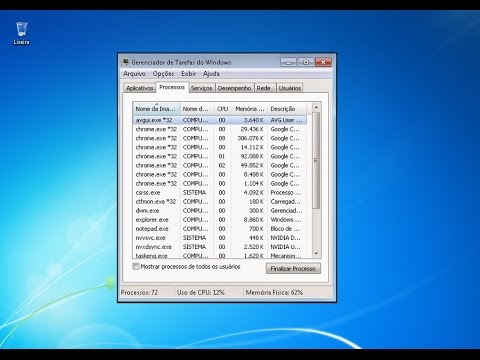The height and width of the screenshot is (360, 480).
Task: Select chrome.exe row using 8.488 K
Action: (219, 174)
